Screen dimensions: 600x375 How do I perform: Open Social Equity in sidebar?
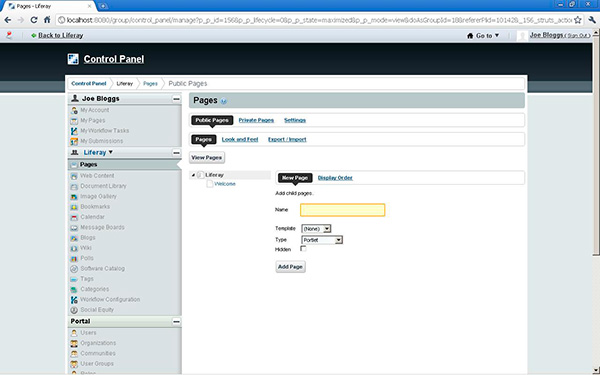click(x=97, y=310)
